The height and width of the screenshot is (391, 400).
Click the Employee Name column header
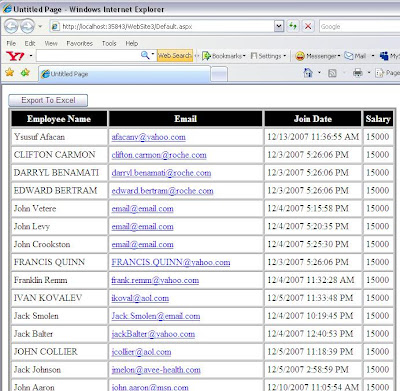[59, 119]
